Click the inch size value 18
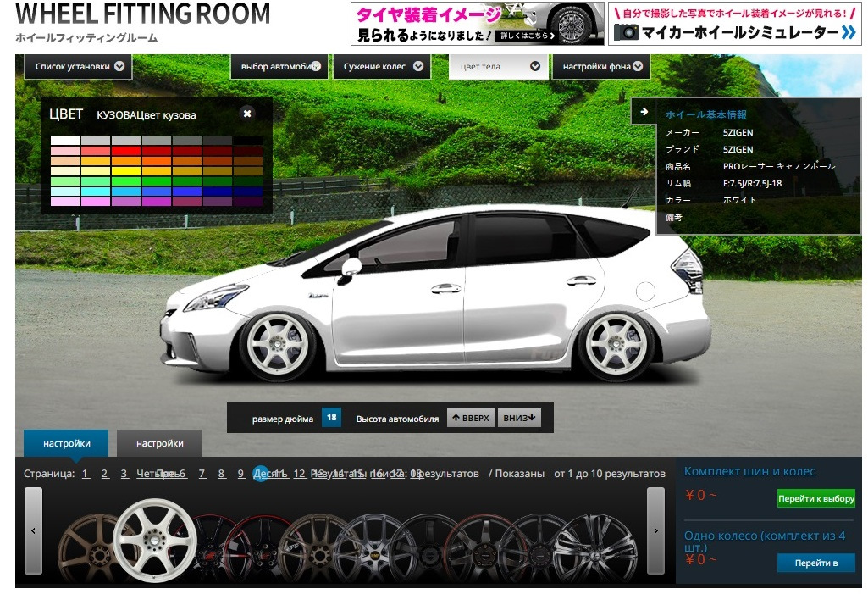The image size is (868, 594). point(331,417)
